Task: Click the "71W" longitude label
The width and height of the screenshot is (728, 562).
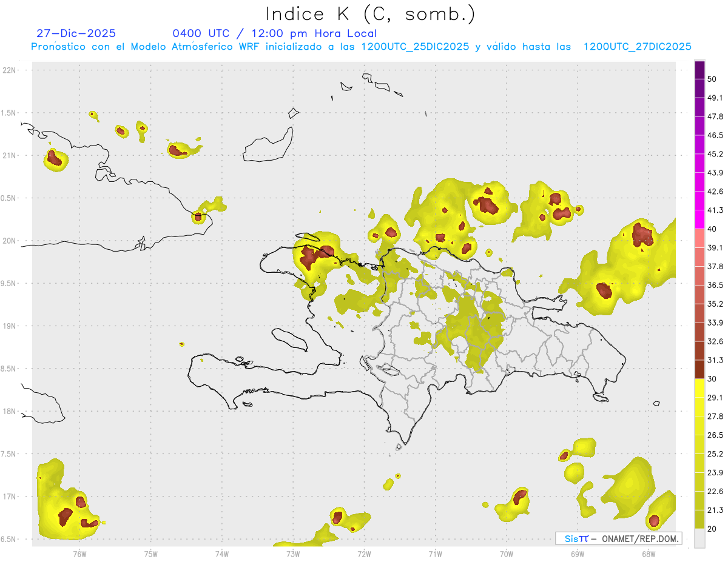Action: [x=435, y=554]
